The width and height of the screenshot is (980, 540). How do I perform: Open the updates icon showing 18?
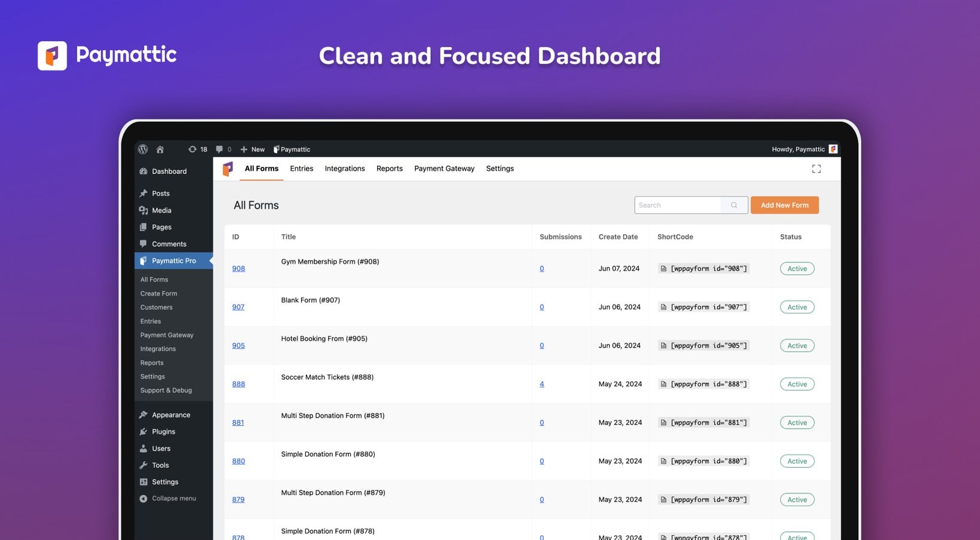click(198, 149)
